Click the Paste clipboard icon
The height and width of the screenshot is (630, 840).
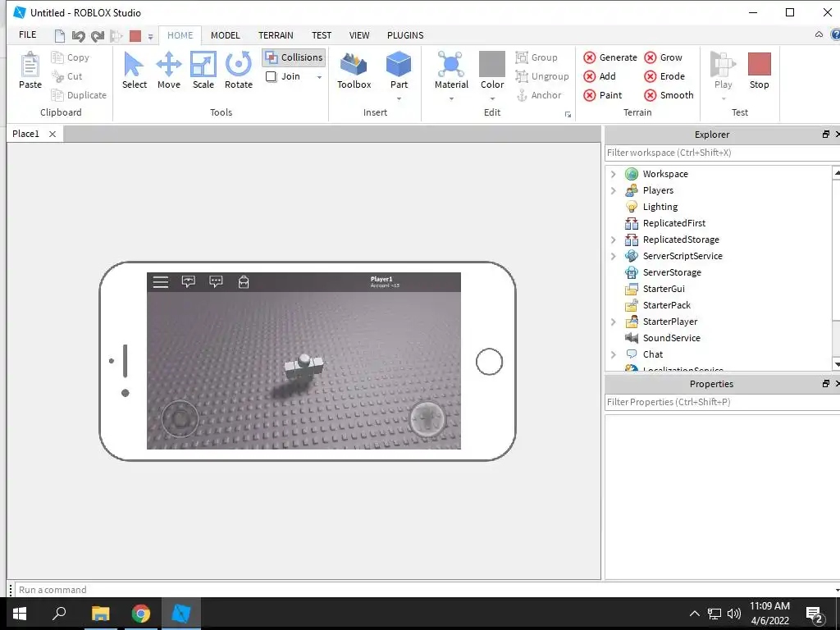pos(30,71)
